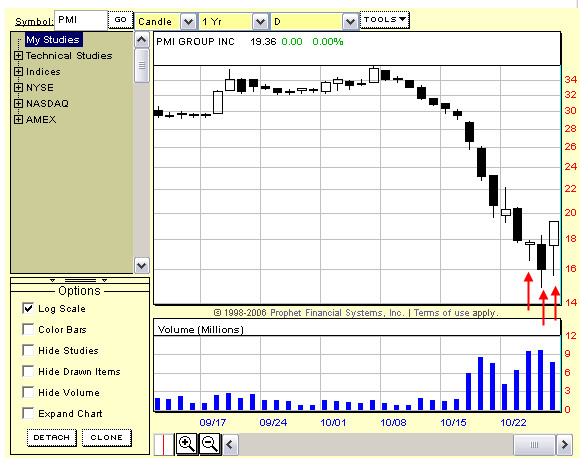Image resolution: width=580 pixels, height=462 pixels.
Task: Expand the NASDAQ tree plus icon
Action: click(18, 104)
